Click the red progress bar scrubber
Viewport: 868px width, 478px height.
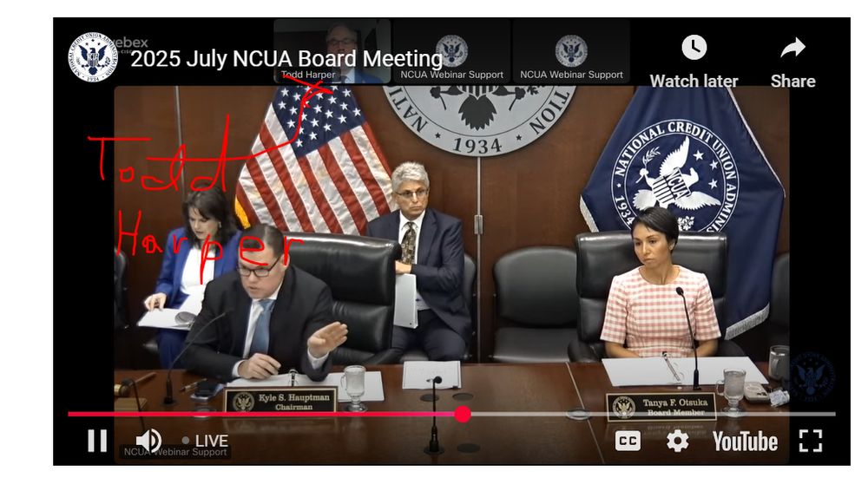[x=463, y=414]
